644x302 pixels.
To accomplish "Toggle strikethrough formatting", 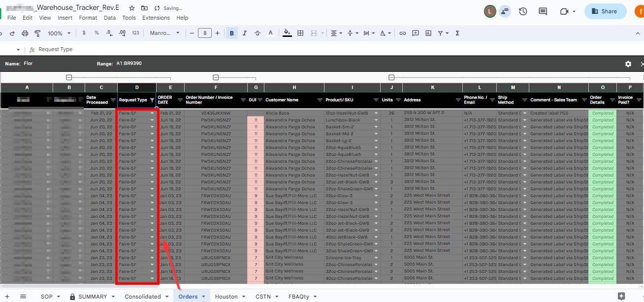I will pos(257,33).
